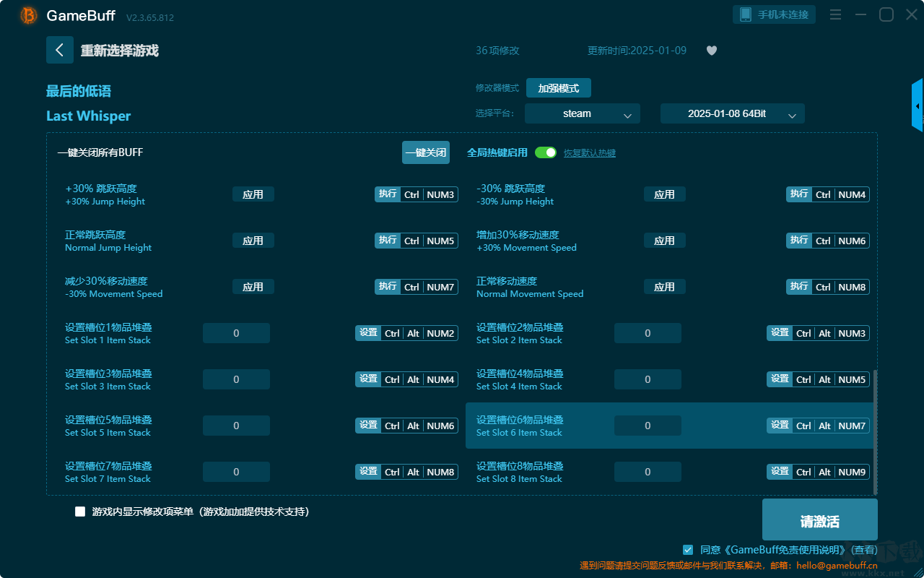The height and width of the screenshot is (578, 924).
Task: Click the 请激活 activate button
Action: (820, 521)
